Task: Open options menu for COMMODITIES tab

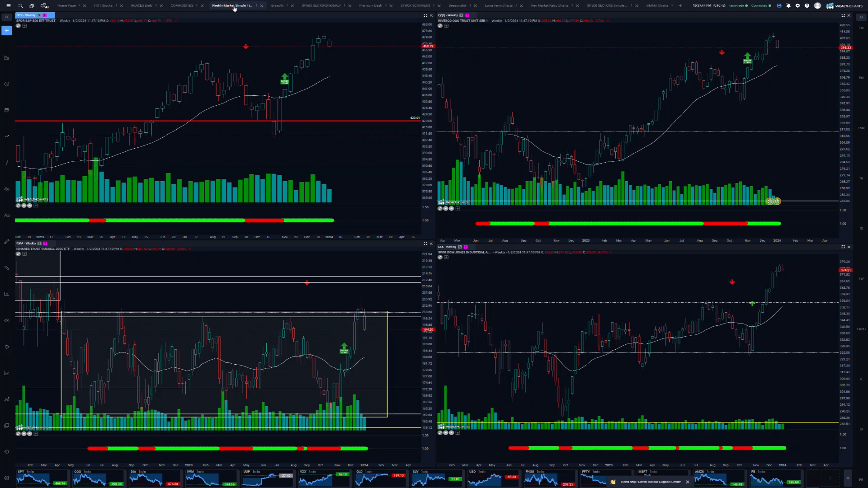Action: (197, 6)
